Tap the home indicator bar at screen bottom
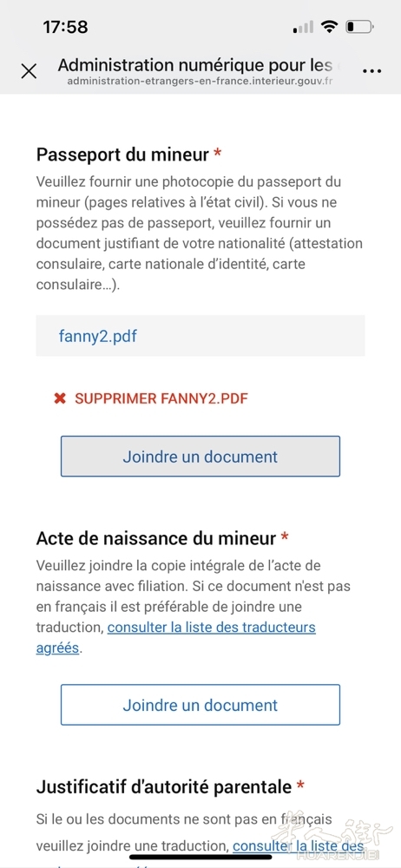Viewport: 401px width, 868px height. click(200, 857)
